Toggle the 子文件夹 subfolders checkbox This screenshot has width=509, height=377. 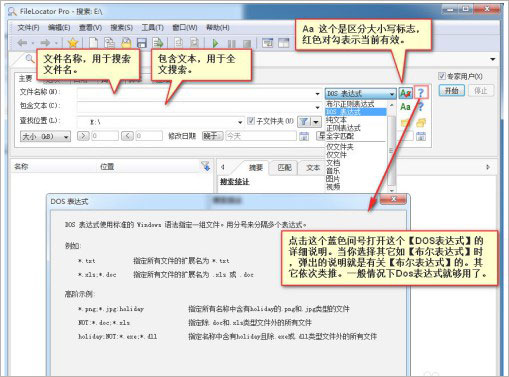click(x=251, y=121)
